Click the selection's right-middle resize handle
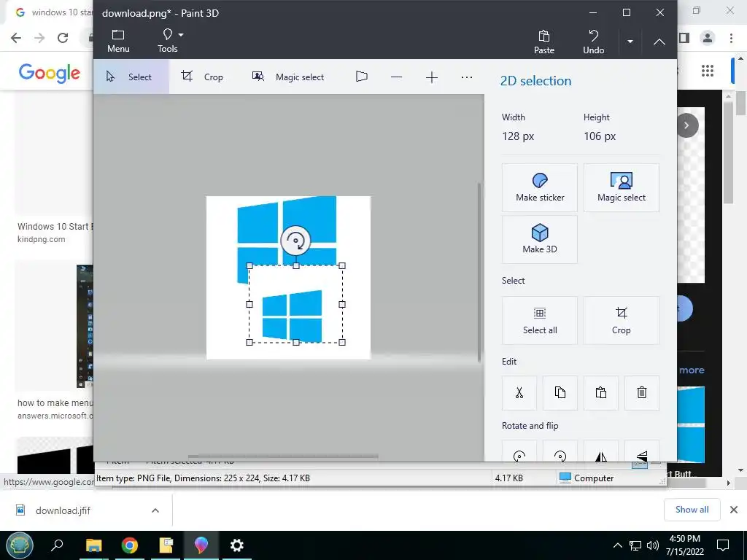The width and height of the screenshot is (747, 560). [342, 304]
